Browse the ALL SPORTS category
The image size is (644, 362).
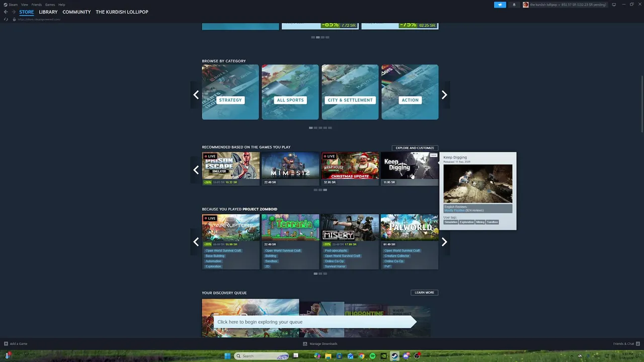tap(290, 92)
